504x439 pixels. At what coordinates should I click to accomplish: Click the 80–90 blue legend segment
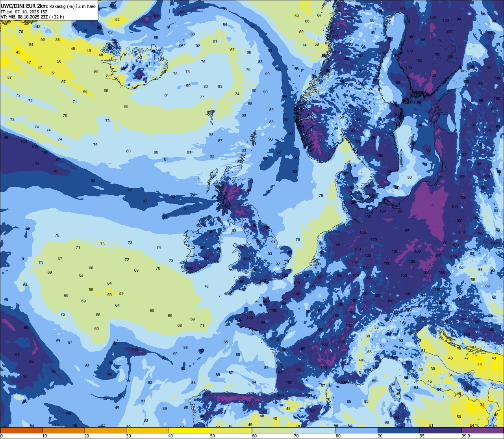point(357,430)
